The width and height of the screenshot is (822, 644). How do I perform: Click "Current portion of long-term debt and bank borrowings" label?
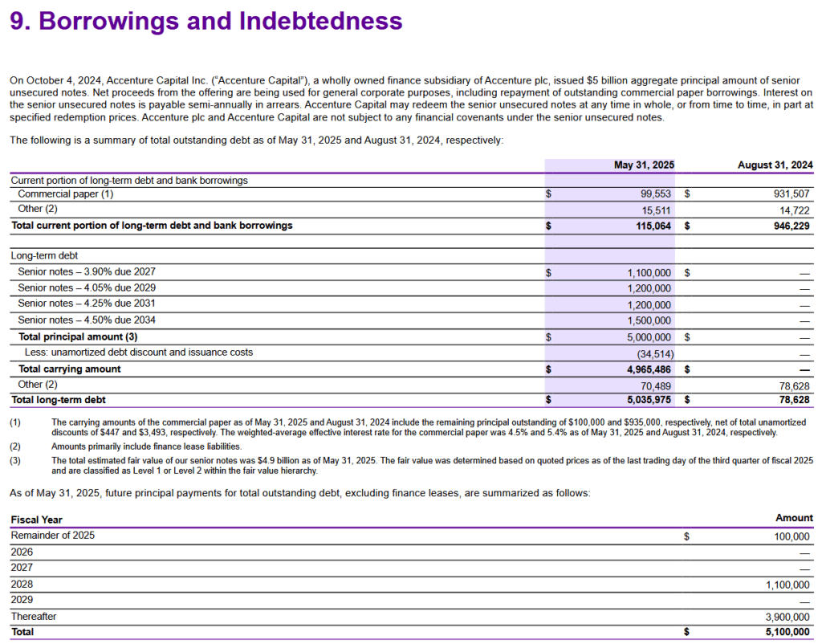click(129, 181)
